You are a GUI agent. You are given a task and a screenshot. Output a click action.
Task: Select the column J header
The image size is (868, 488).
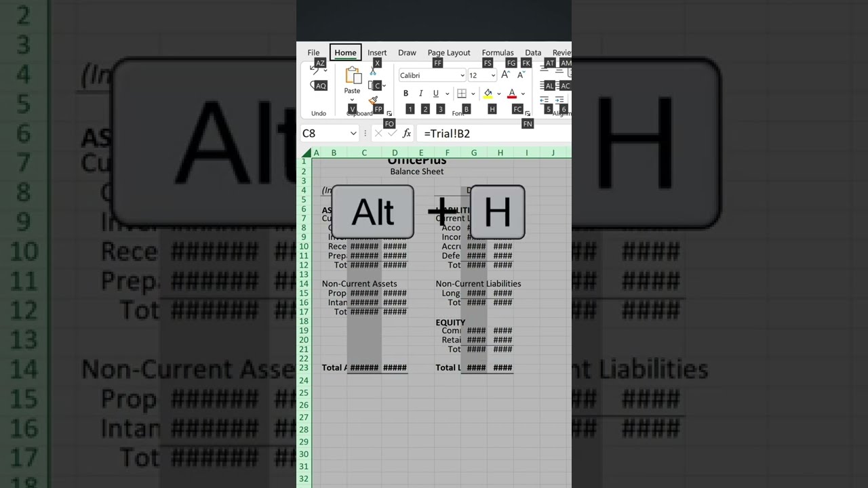[x=553, y=153]
